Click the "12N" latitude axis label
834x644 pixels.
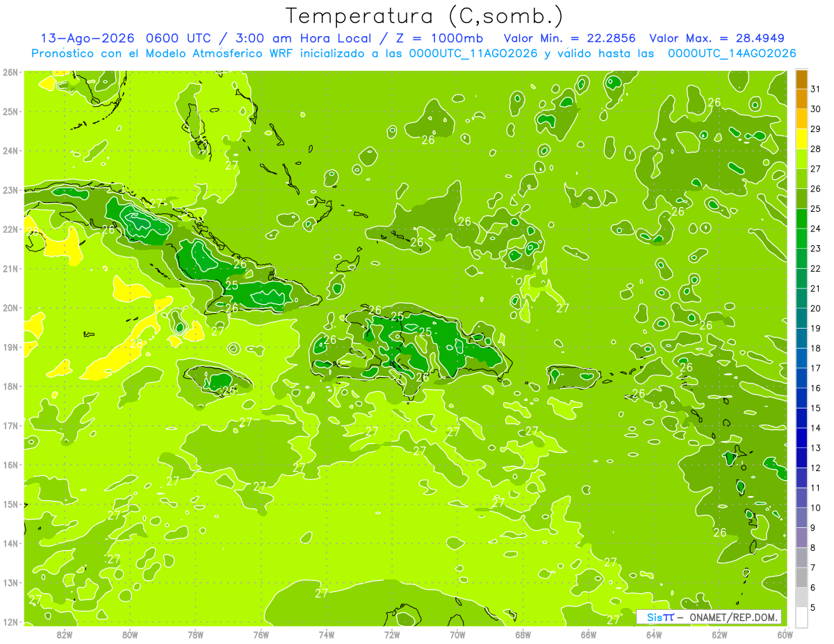tap(10, 622)
